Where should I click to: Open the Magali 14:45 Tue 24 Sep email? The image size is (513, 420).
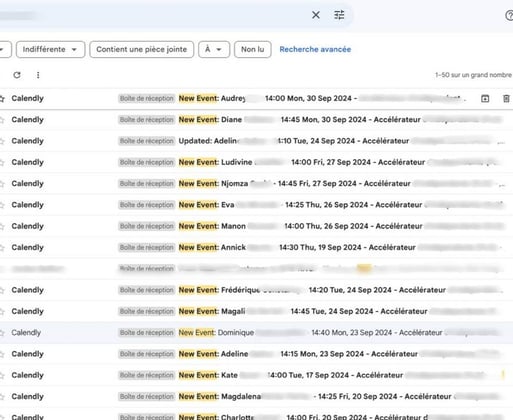[256, 311]
